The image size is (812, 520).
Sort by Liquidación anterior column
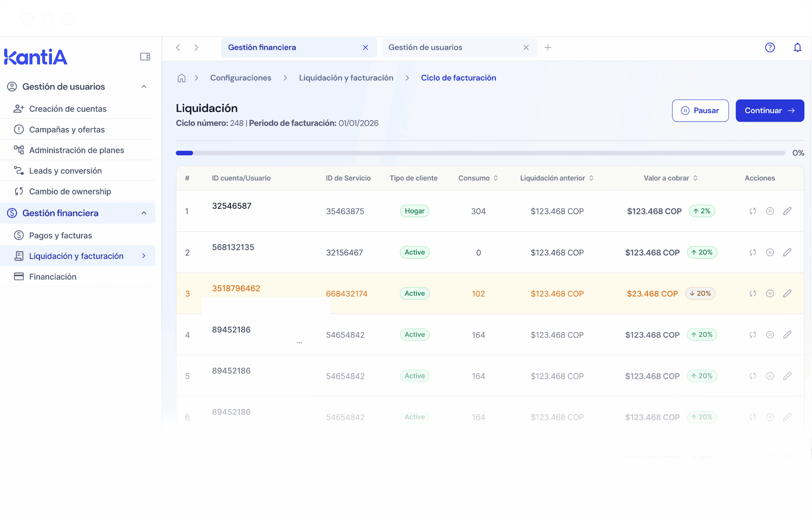tap(591, 178)
